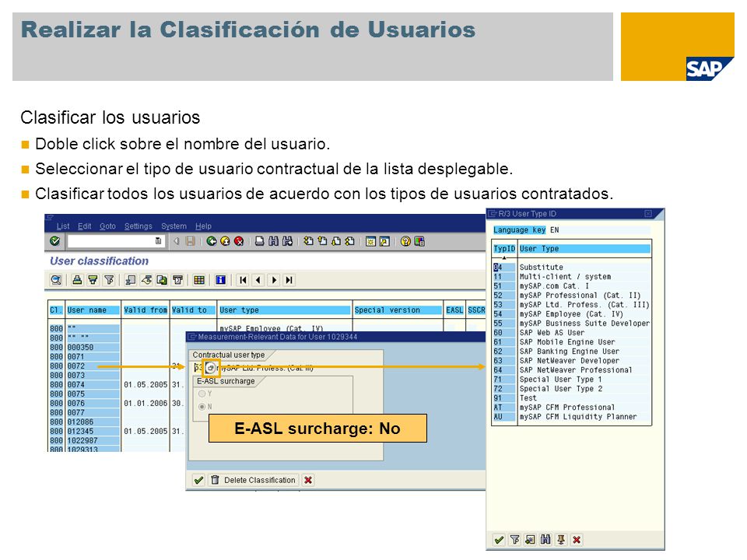Click the Change Layout grid icon
This screenshot has width=747, height=560.
pos(199,280)
